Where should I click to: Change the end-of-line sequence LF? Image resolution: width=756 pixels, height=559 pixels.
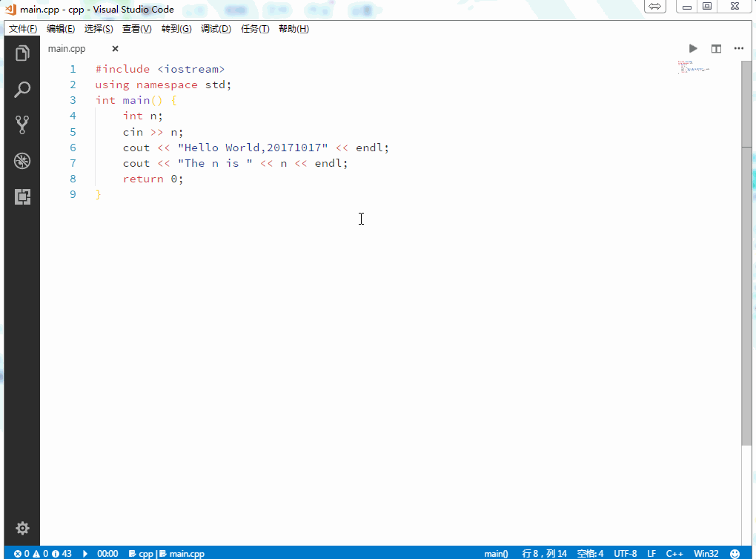click(x=651, y=554)
